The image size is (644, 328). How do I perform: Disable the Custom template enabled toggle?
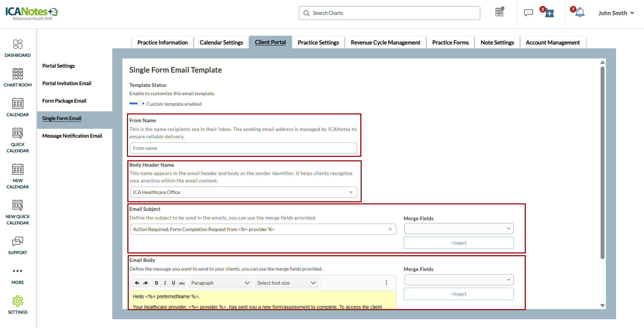(137, 104)
